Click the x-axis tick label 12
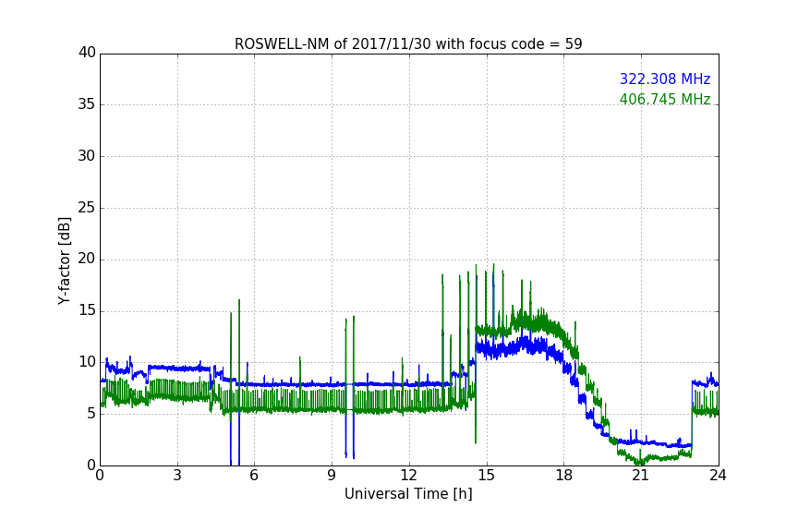The height and width of the screenshot is (532, 798). (408, 476)
